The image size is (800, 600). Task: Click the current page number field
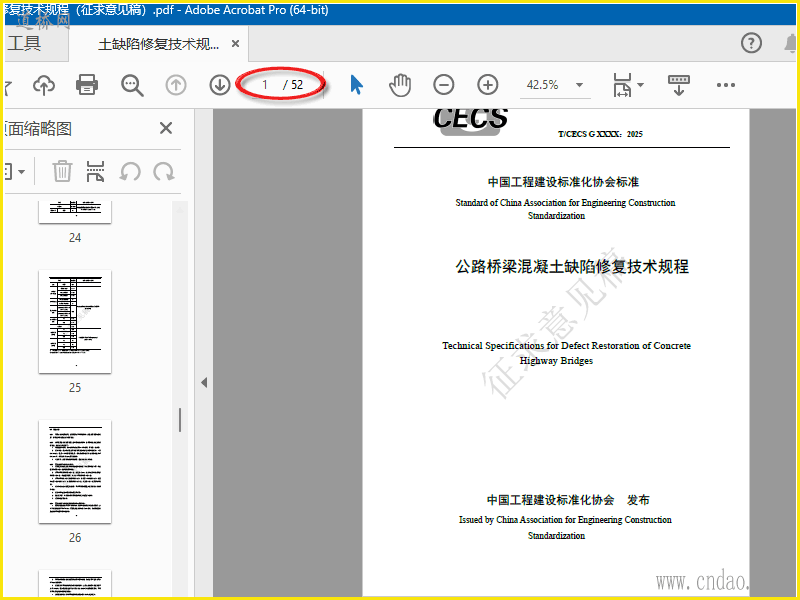point(264,85)
